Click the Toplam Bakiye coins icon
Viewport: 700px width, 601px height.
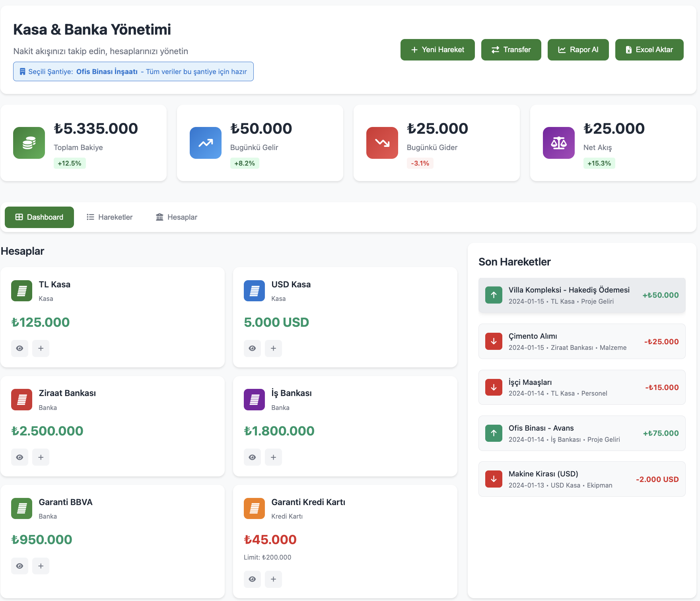(x=29, y=143)
